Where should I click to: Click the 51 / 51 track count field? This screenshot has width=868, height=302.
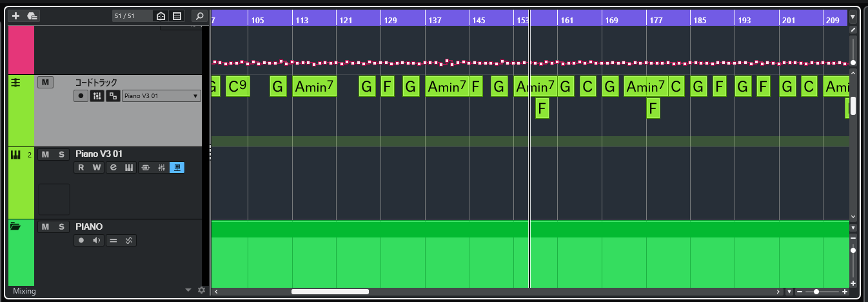pyautogui.click(x=132, y=16)
